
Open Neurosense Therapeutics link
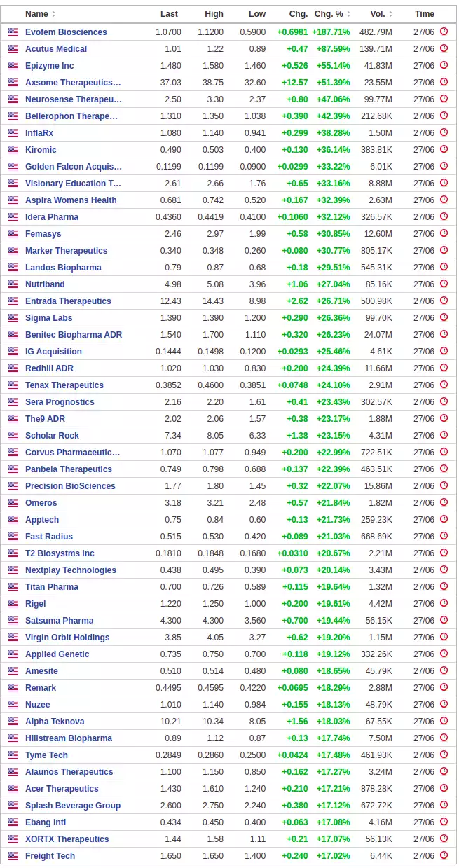[74, 99]
